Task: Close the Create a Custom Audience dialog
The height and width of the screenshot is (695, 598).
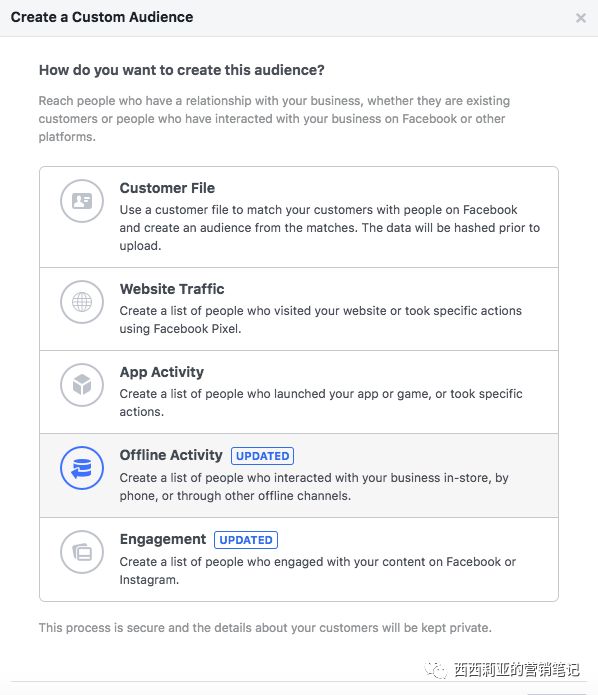Action: (581, 18)
